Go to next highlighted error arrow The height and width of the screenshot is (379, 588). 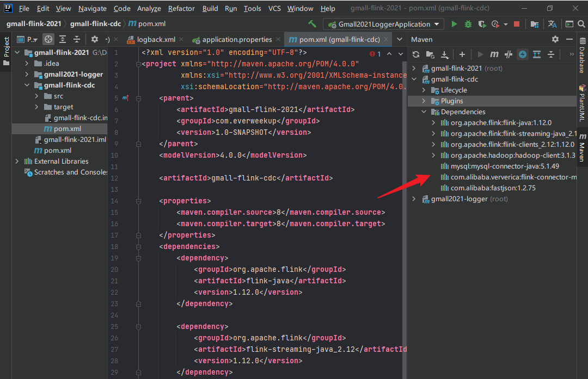(401, 54)
